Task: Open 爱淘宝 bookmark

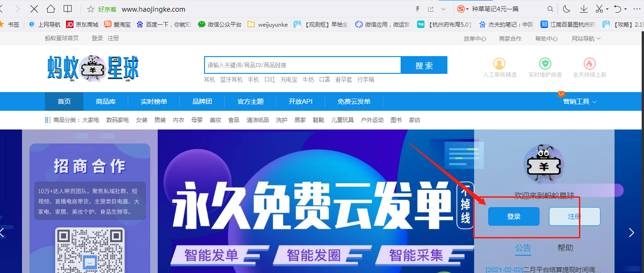Action: tap(117, 24)
